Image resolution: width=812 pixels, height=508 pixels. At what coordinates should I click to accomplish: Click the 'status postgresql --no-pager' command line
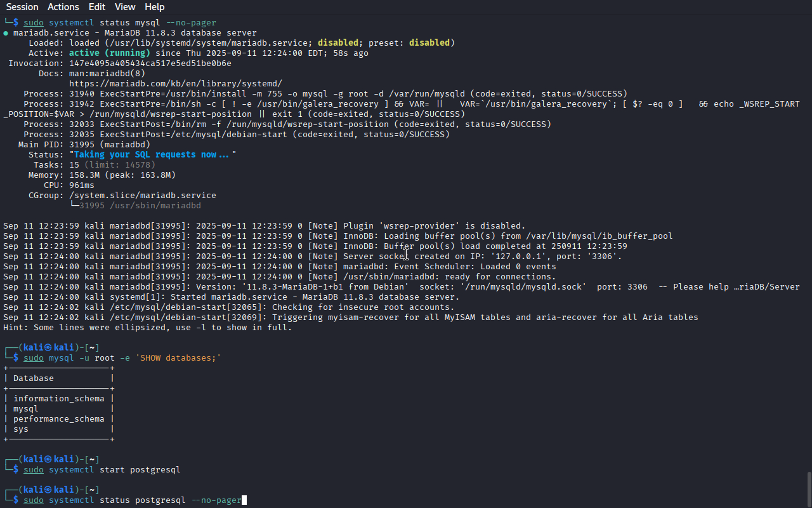pos(133,500)
